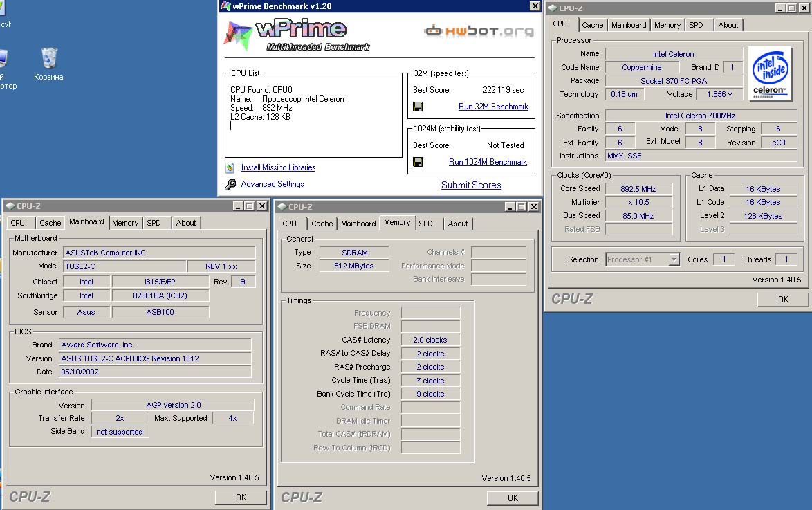The image size is (812, 510).
Task: Click the BIOS Date 05/10/2002 value
Action: point(156,372)
